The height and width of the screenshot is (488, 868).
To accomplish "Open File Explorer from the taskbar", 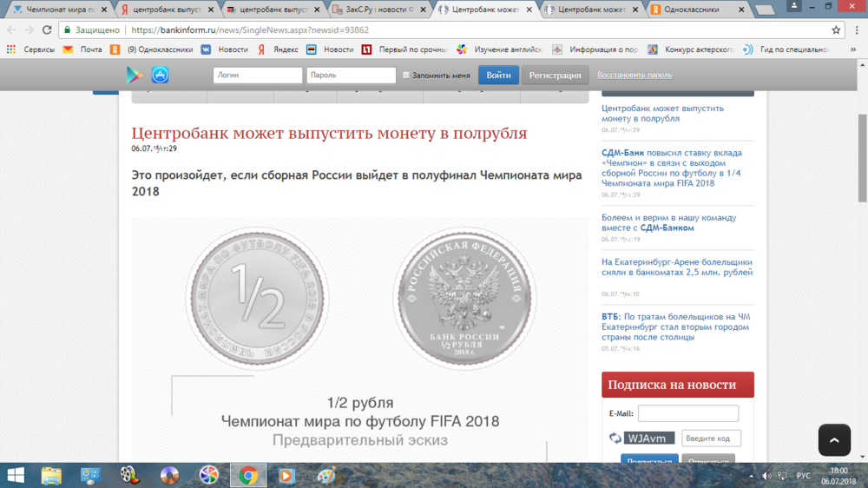I will click(51, 475).
